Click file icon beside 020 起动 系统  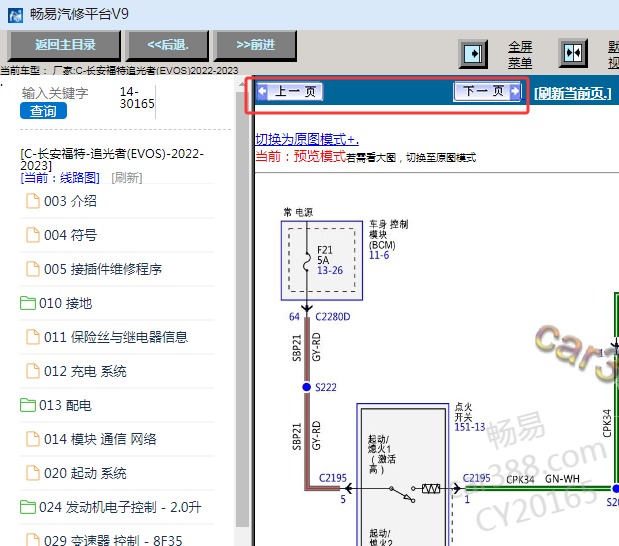33,473
